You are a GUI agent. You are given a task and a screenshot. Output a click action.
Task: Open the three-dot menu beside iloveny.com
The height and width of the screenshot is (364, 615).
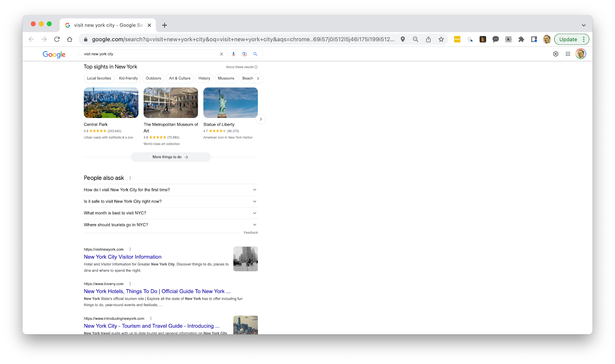(130, 284)
